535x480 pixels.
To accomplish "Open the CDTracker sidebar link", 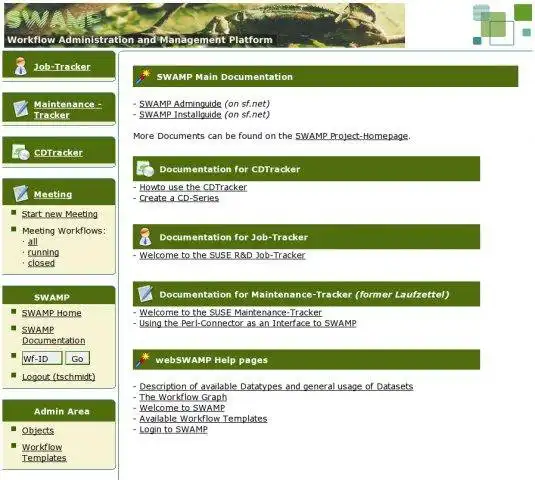I will 58,152.
